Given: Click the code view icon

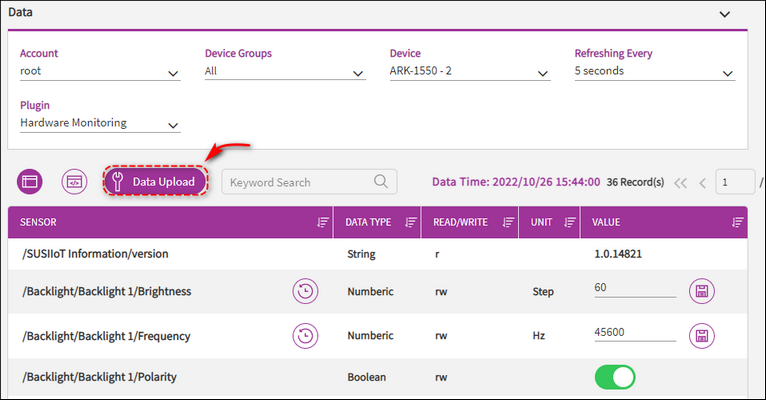Looking at the screenshot, I should pos(74,181).
